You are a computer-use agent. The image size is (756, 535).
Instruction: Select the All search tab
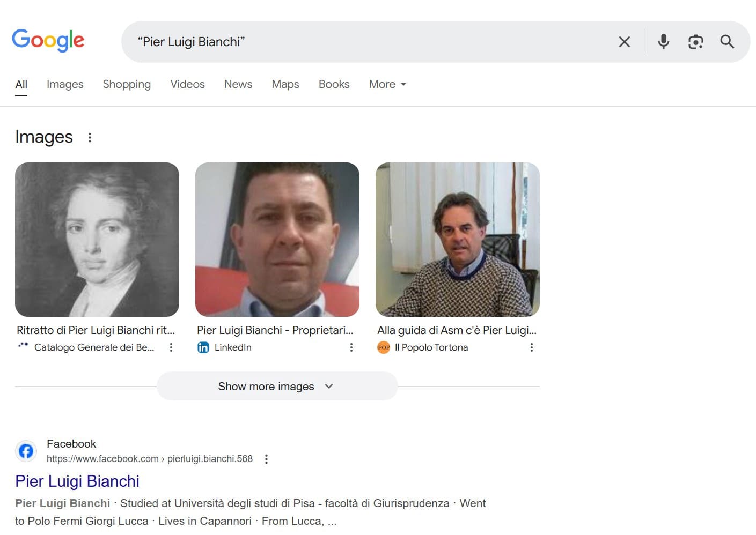tap(21, 84)
